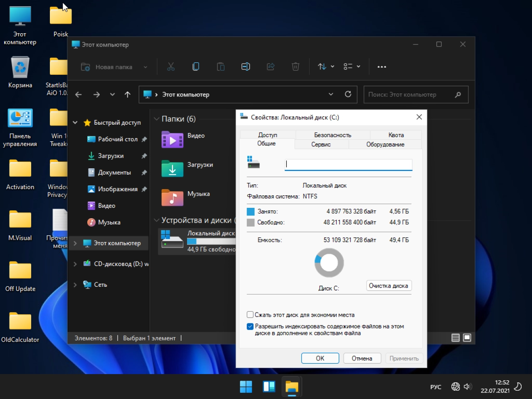This screenshot has width=532, height=399.
Task: Open the Widgets icon on taskbar
Action: tap(269, 387)
